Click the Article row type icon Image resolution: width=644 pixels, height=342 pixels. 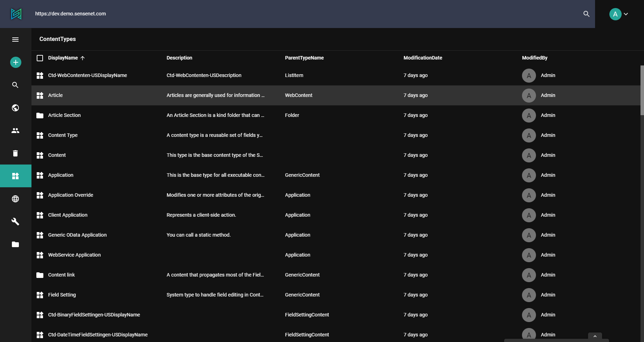pos(40,95)
